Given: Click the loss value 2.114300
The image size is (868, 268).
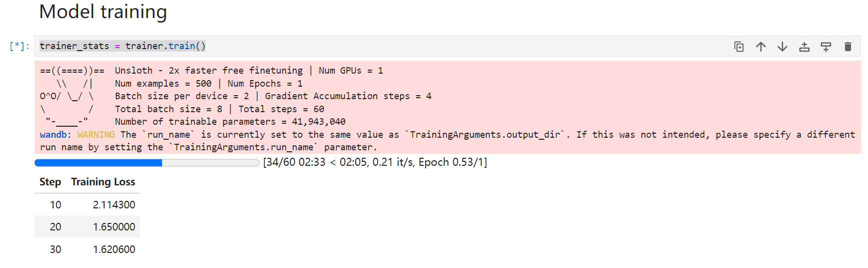Looking at the screenshot, I should coord(114,205).
